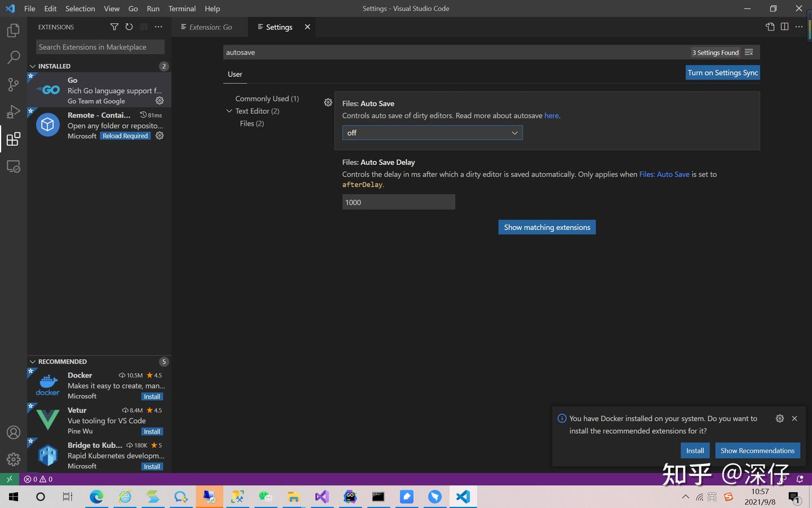
Task: Collapse the RECOMMENDED extensions section
Action: click(x=32, y=361)
